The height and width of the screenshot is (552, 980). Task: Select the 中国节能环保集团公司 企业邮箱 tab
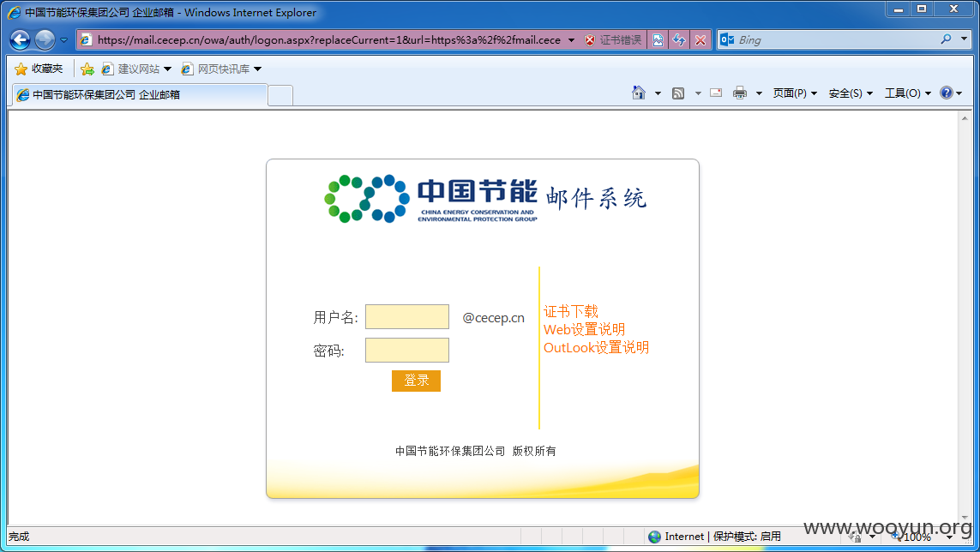pos(140,95)
